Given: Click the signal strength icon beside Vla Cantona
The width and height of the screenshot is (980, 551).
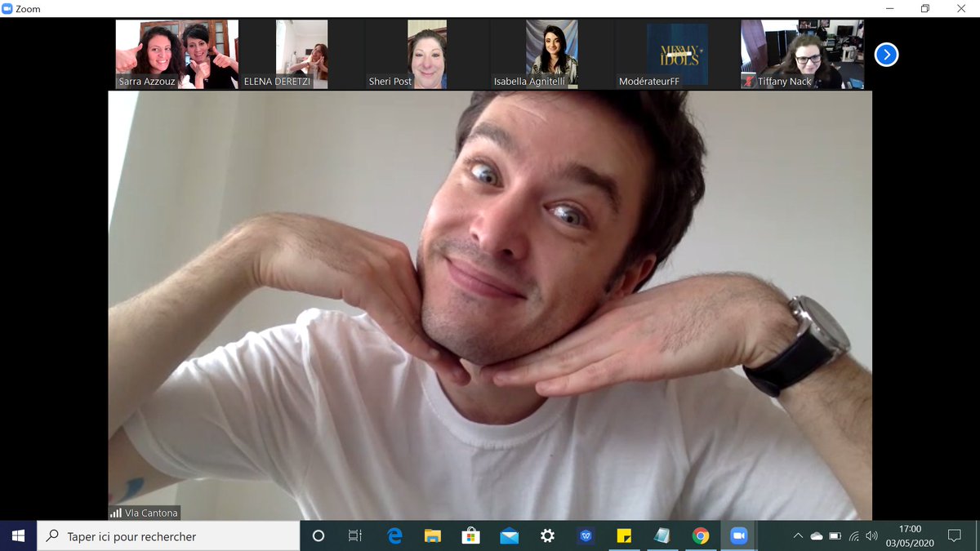Looking at the screenshot, I should point(115,513).
